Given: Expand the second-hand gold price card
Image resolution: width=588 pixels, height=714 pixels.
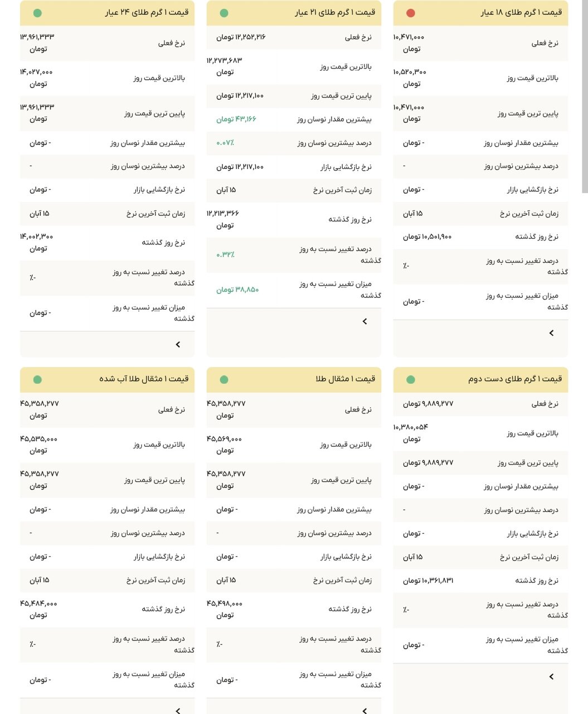Looking at the screenshot, I should (x=551, y=677).
